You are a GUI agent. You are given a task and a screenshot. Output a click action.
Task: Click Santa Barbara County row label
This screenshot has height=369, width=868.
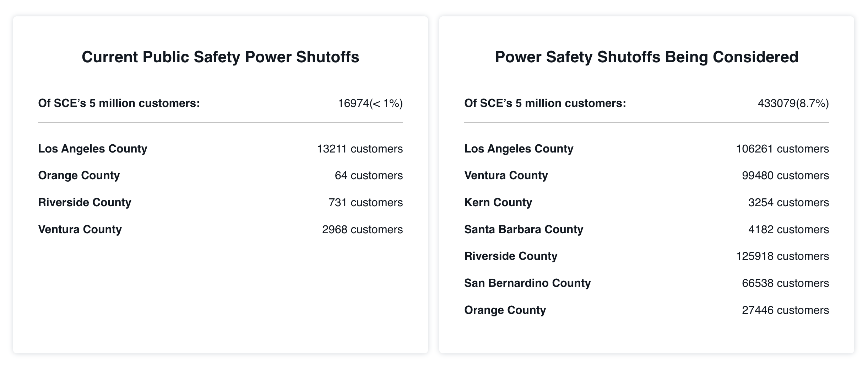pos(523,229)
